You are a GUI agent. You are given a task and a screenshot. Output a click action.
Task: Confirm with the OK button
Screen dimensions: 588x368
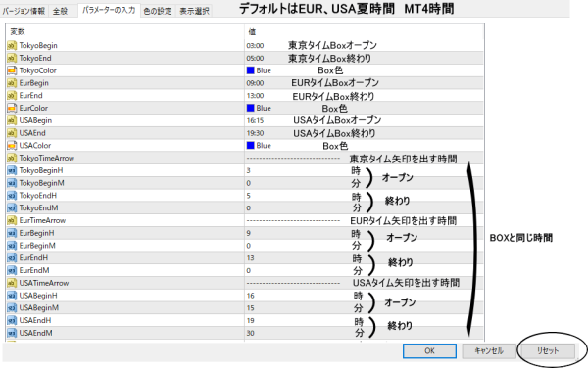429,351
